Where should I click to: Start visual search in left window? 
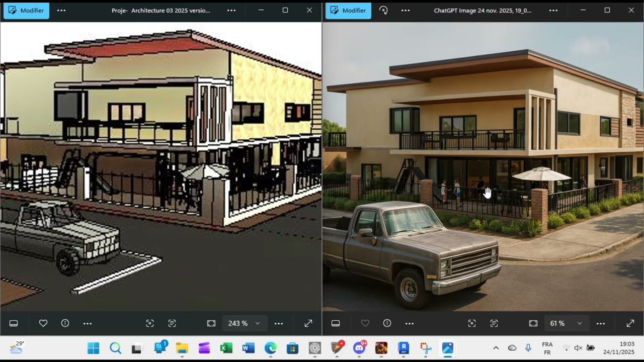coord(150,323)
